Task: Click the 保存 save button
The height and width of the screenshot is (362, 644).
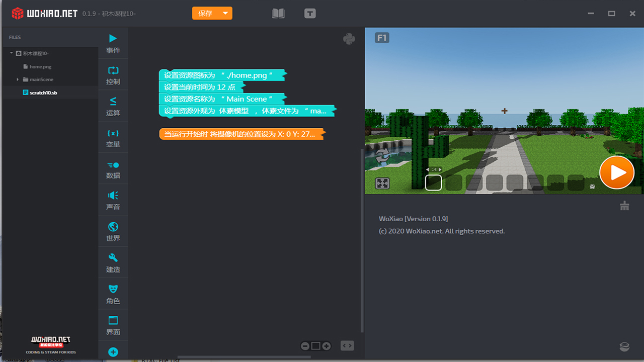Action: point(205,14)
